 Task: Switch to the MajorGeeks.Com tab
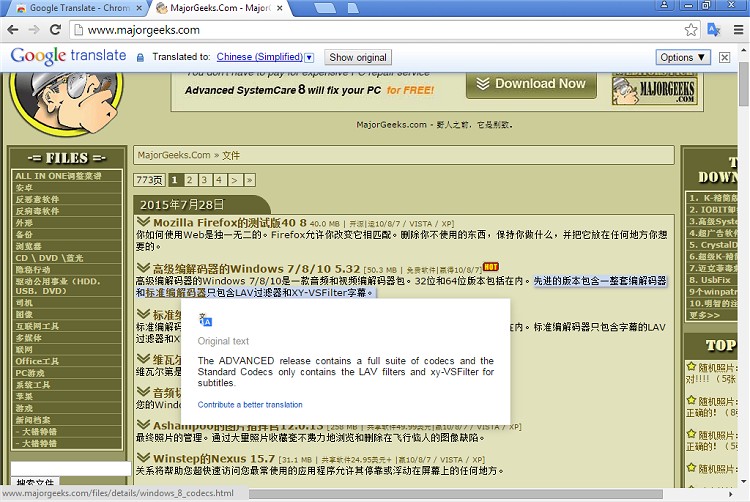click(220, 8)
